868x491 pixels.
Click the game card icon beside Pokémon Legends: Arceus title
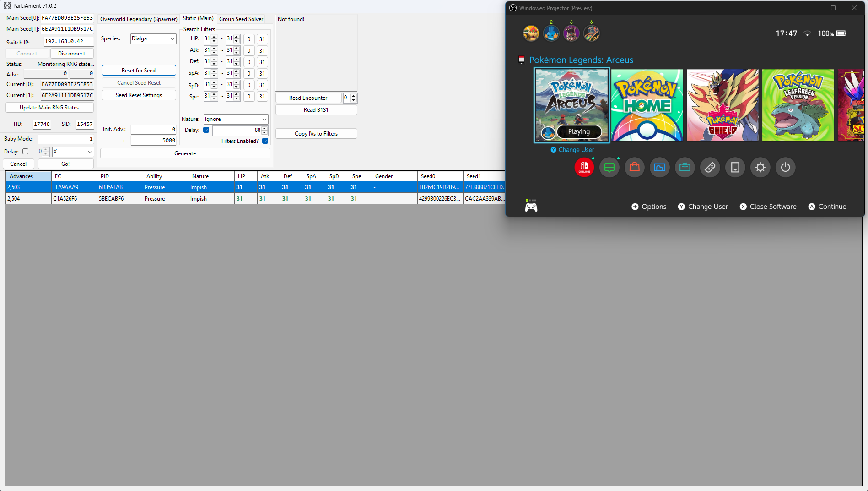(x=521, y=60)
